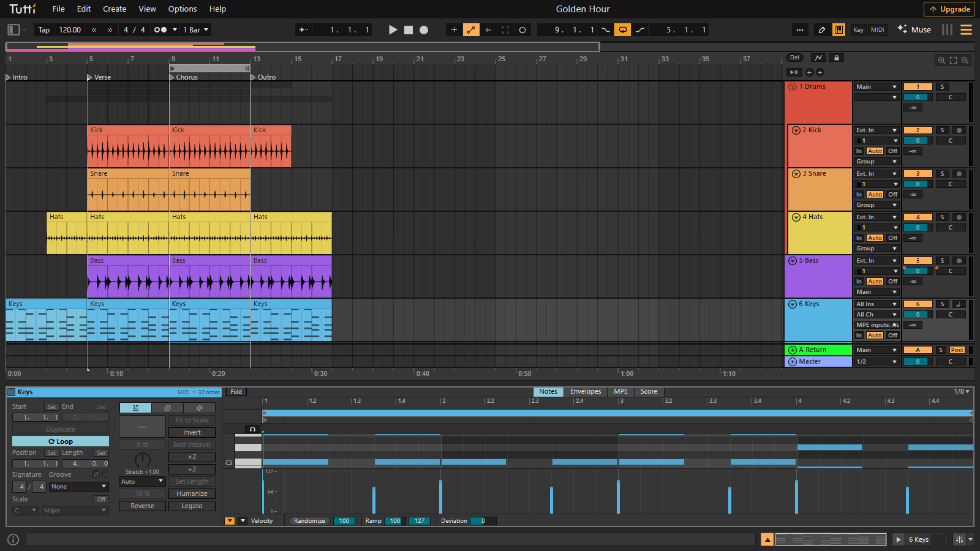The width and height of the screenshot is (980, 551).
Task: Toggle the browser sidebar icon at top left
Action: (13, 29)
